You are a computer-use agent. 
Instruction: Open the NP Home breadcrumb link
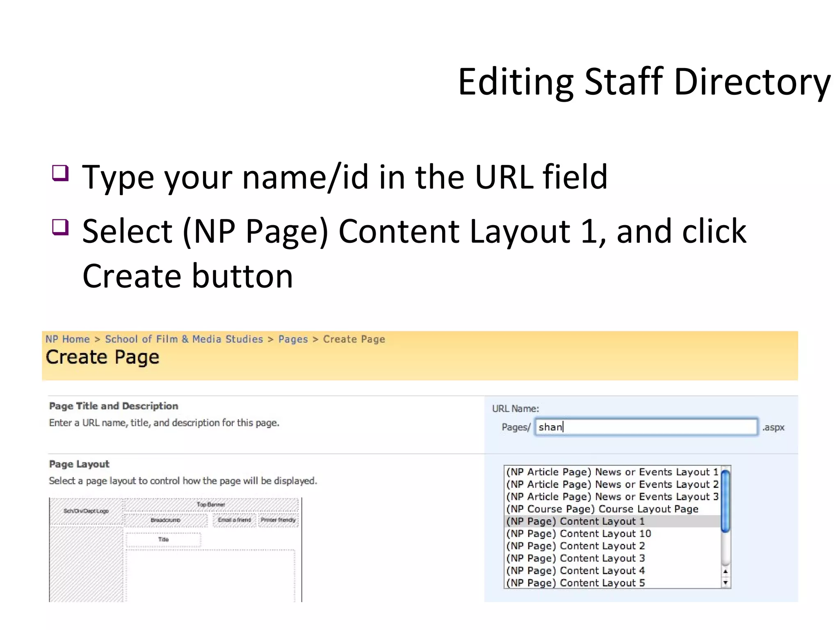point(67,339)
